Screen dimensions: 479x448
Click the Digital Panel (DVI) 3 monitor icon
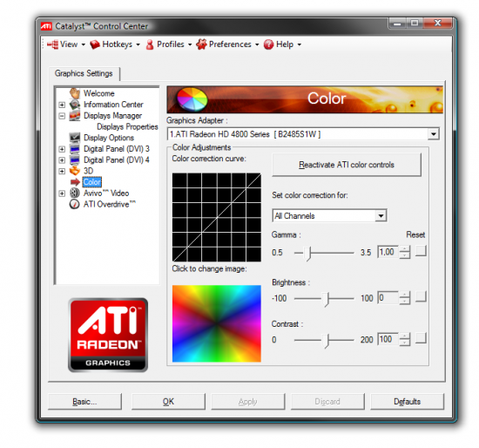point(75,149)
